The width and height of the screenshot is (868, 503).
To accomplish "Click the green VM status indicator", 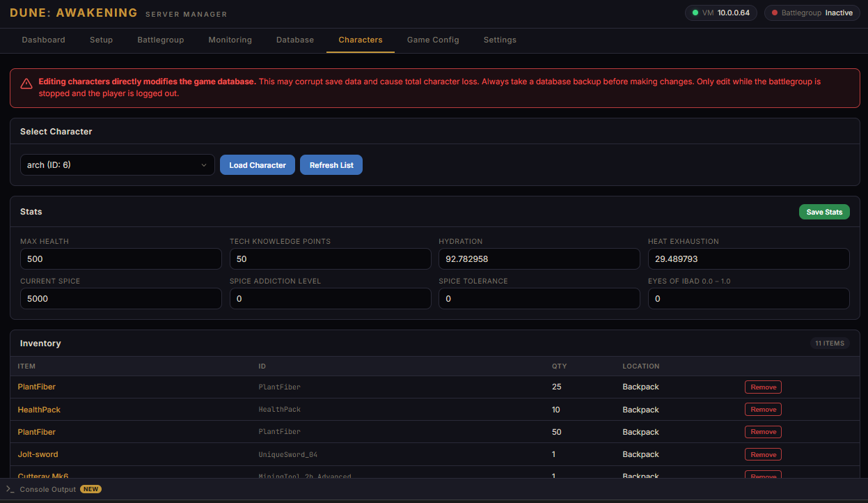I will click(695, 13).
